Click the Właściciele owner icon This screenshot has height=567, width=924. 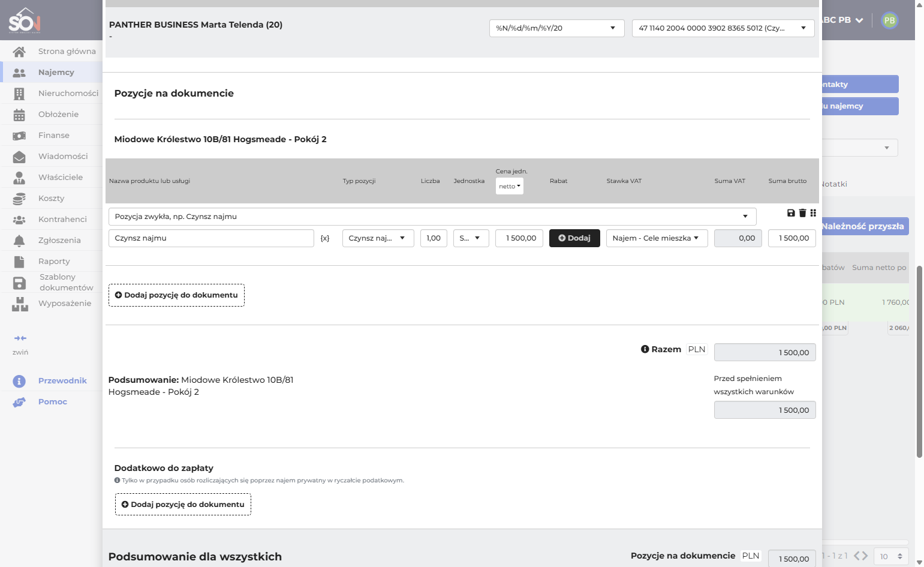19,178
